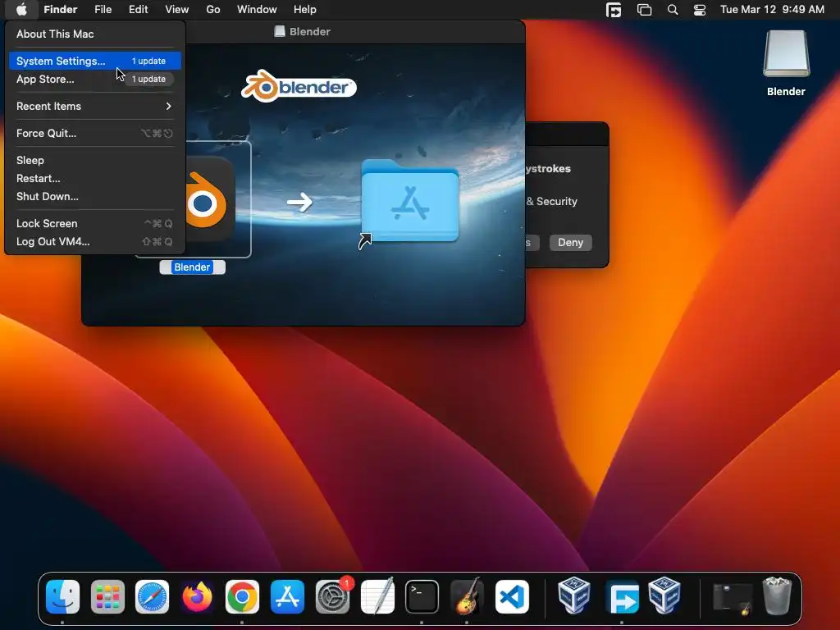Image resolution: width=840 pixels, height=630 pixels.
Task: Choose About This Mac
Action: (95, 34)
